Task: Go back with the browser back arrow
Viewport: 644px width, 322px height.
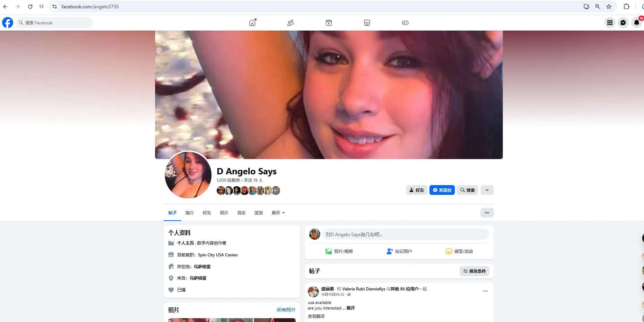Action: (x=5, y=7)
